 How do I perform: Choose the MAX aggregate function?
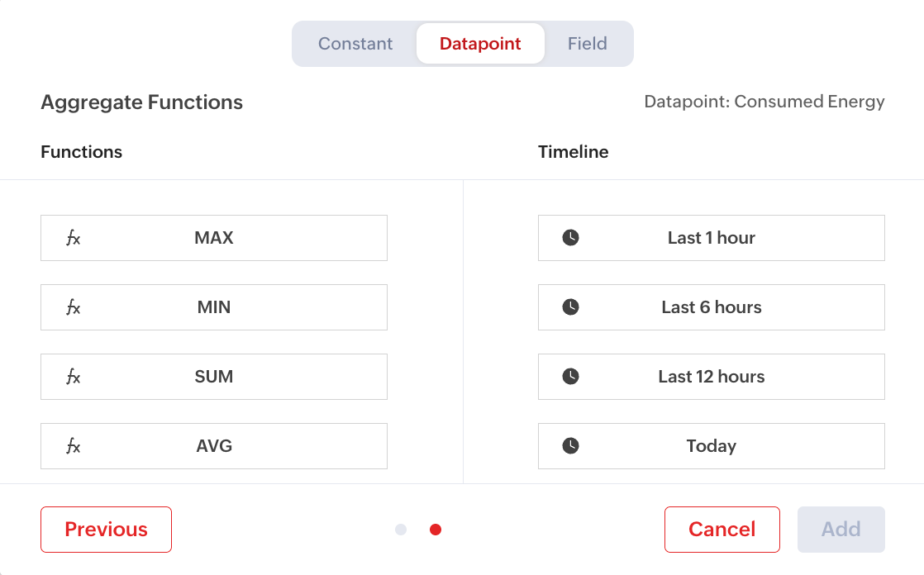(x=214, y=238)
